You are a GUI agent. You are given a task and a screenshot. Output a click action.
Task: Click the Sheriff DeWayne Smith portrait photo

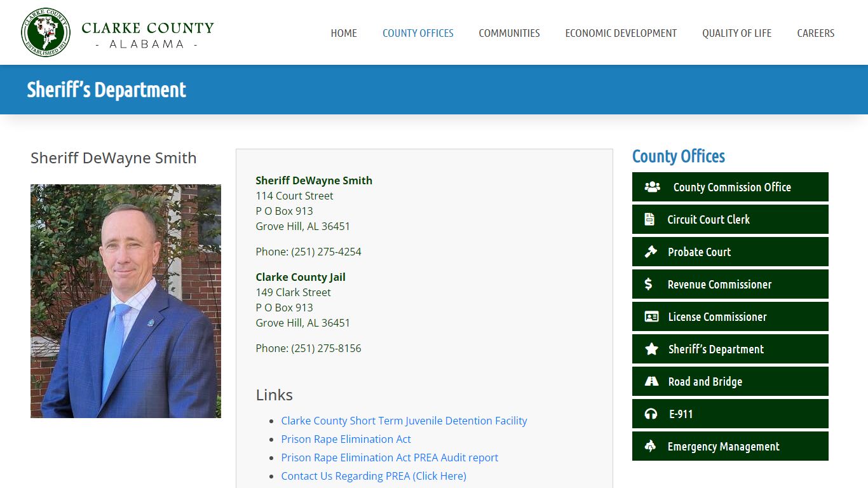[126, 301]
